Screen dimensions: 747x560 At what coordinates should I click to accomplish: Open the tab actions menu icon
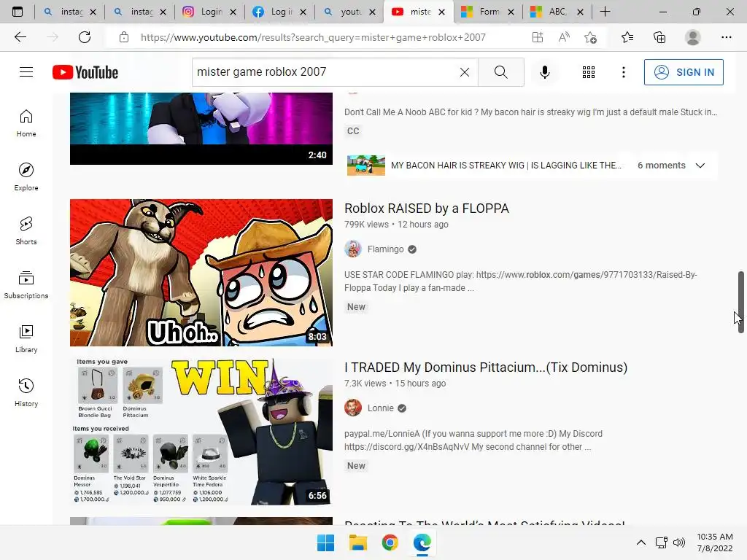[x=18, y=12]
